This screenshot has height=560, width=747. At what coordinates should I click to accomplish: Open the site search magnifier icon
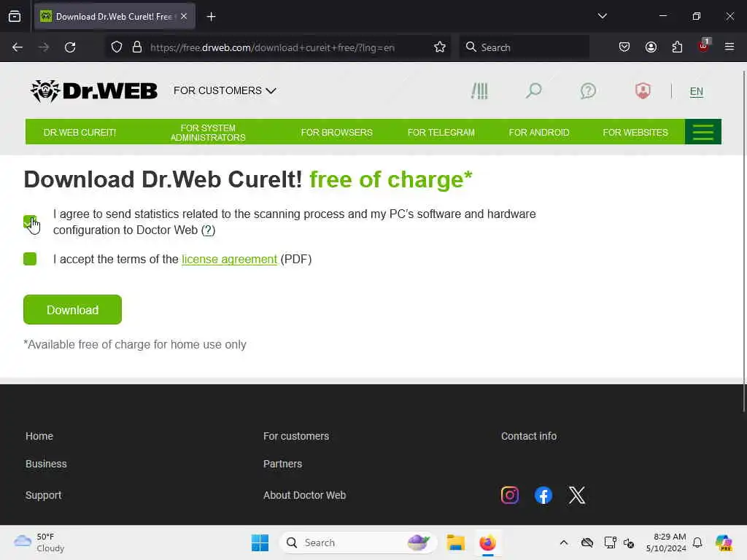533,90
